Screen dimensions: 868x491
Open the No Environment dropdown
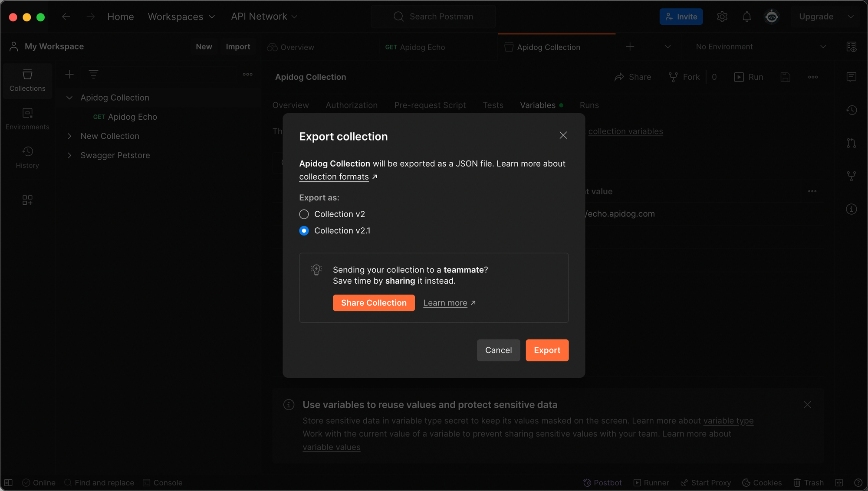point(760,47)
